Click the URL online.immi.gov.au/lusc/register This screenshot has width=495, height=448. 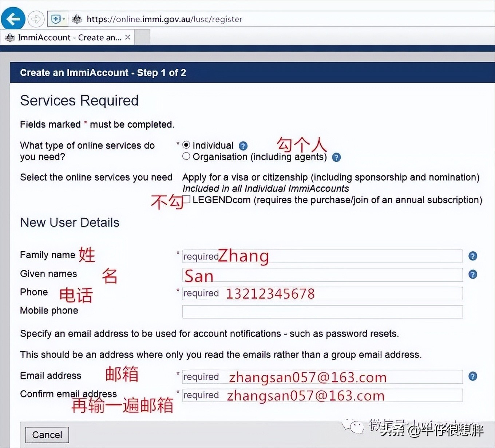(165, 19)
